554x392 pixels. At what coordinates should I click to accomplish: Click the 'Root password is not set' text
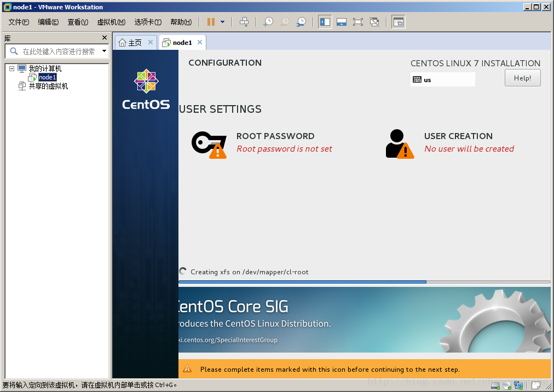[284, 149]
